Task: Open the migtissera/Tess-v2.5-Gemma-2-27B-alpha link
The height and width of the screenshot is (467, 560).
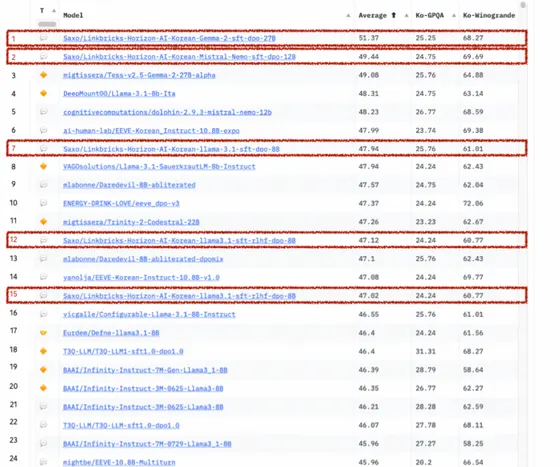Action: coord(139,75)
